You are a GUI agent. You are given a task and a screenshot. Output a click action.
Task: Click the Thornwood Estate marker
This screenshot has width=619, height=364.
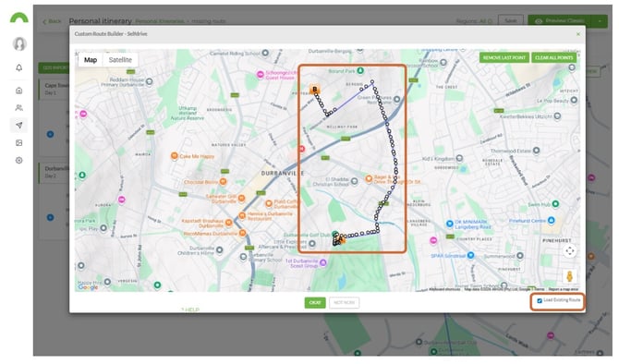[536, 151]
